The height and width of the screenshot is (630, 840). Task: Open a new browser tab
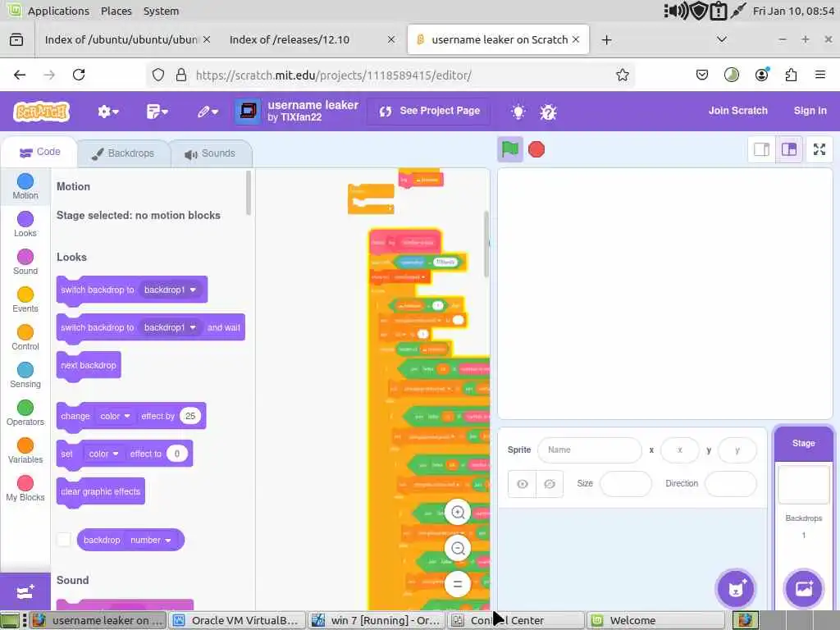click(606, 39)
